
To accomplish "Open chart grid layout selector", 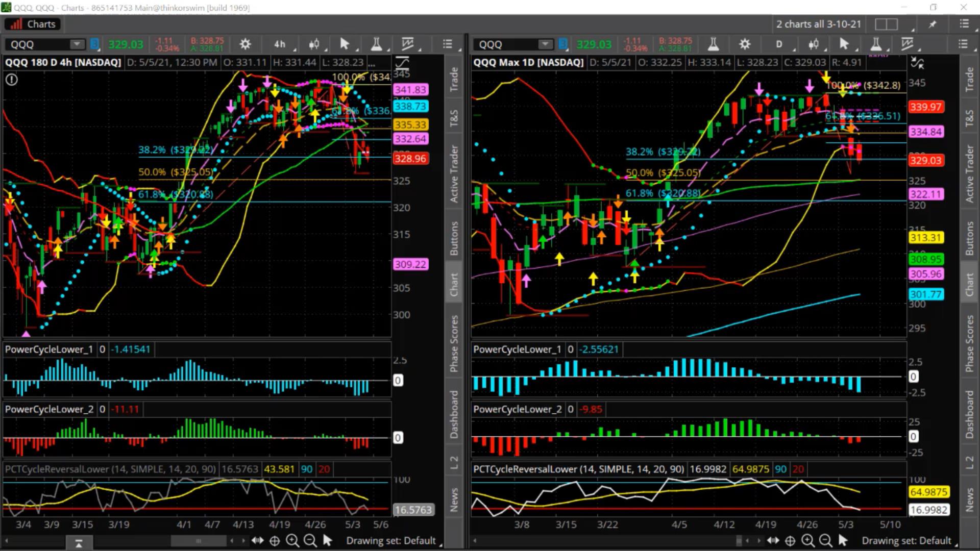I will pyautogui.click(x=887, y=24).
